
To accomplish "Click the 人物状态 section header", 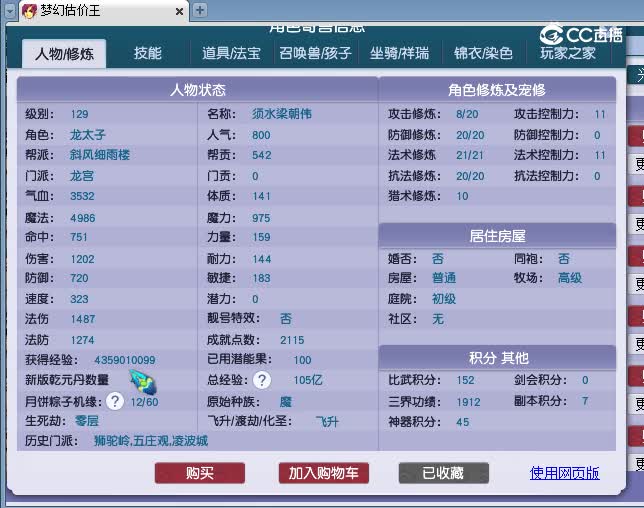I will tap(198, 90).
